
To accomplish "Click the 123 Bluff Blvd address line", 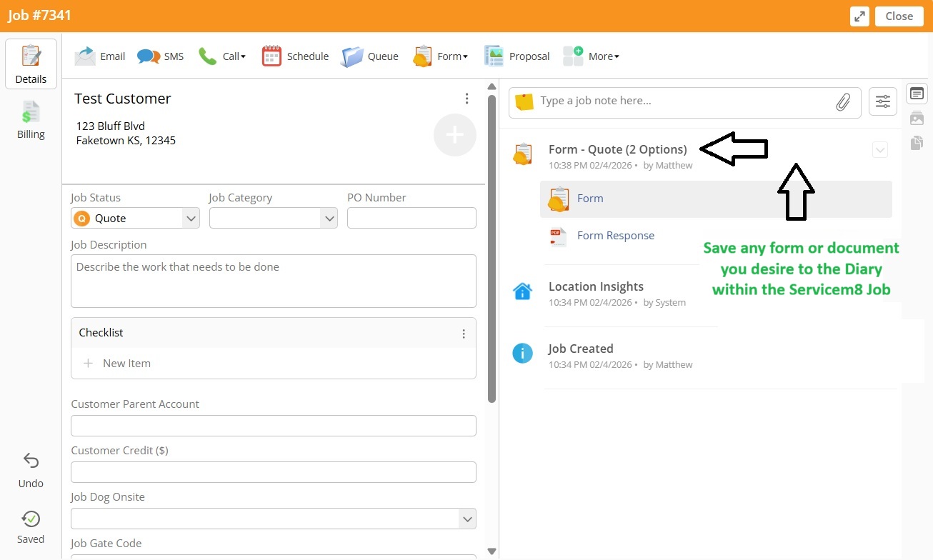I will [x=111, y=126].
